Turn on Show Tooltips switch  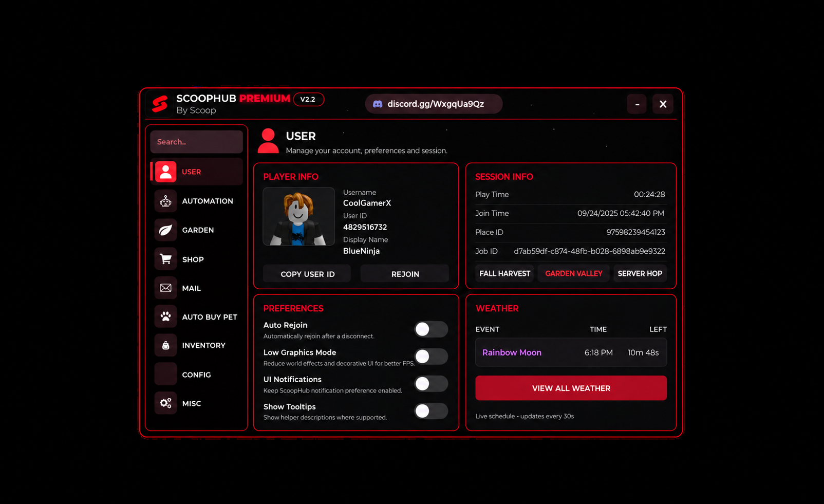(431, 411)
